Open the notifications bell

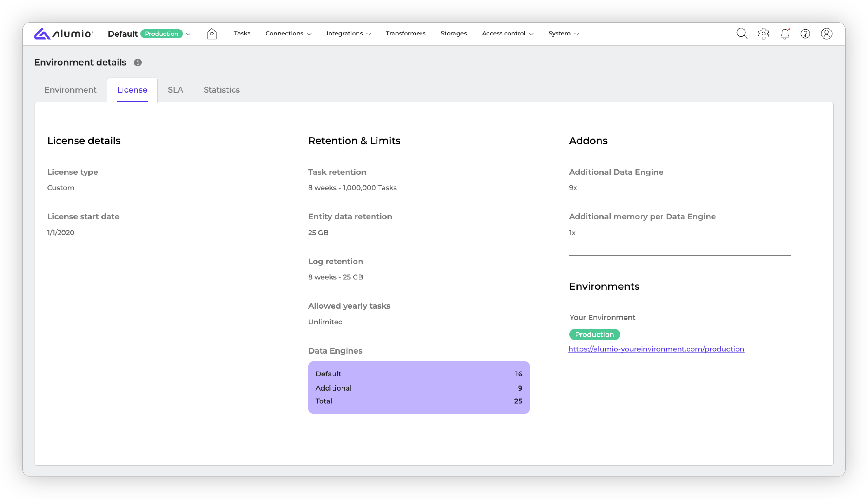(785, 34)
